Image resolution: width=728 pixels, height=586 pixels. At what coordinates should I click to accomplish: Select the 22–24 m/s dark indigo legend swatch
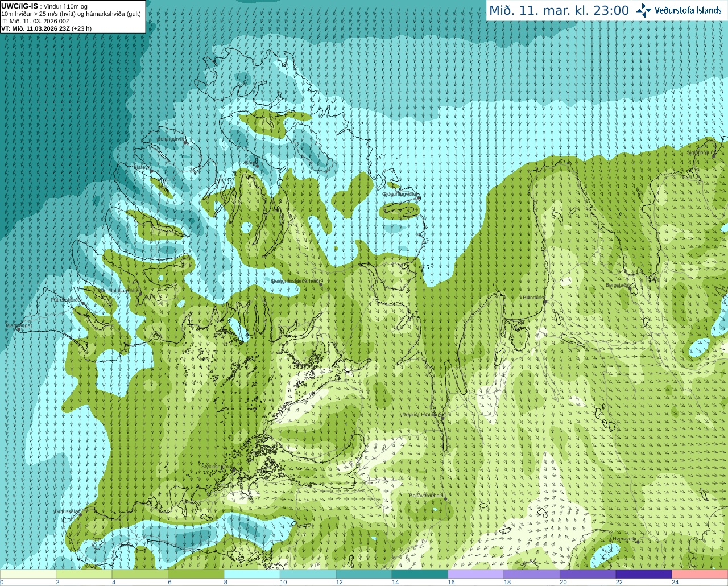[x=644, y=574]
